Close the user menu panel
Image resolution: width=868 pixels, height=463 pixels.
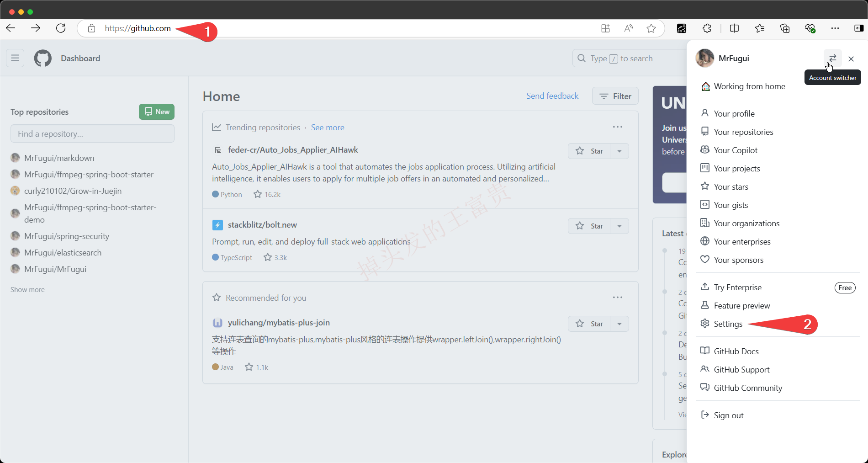tap(851, 59)
